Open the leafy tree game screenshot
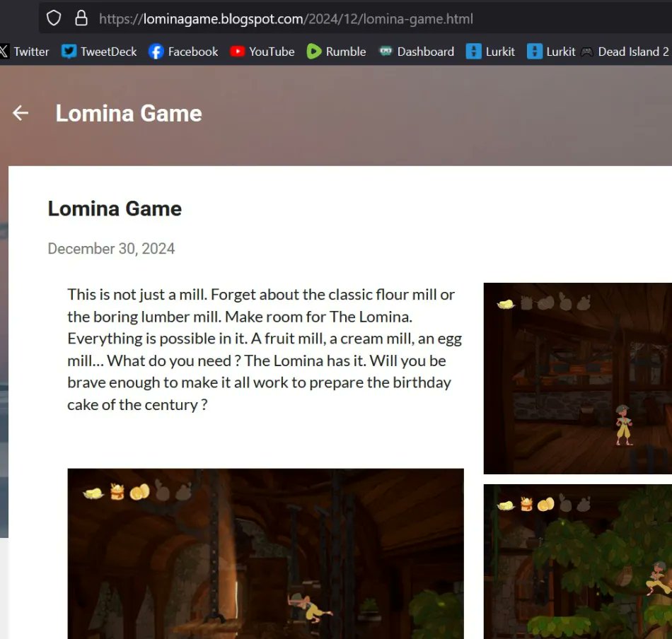Screen dimensions: 672x639 [x=578, y=561]
